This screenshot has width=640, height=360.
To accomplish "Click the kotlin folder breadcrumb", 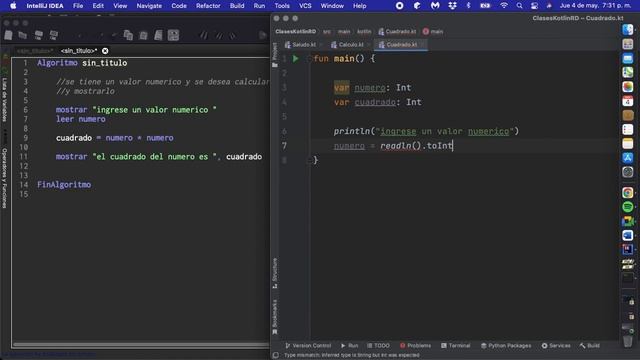I will tap(364, 31).
